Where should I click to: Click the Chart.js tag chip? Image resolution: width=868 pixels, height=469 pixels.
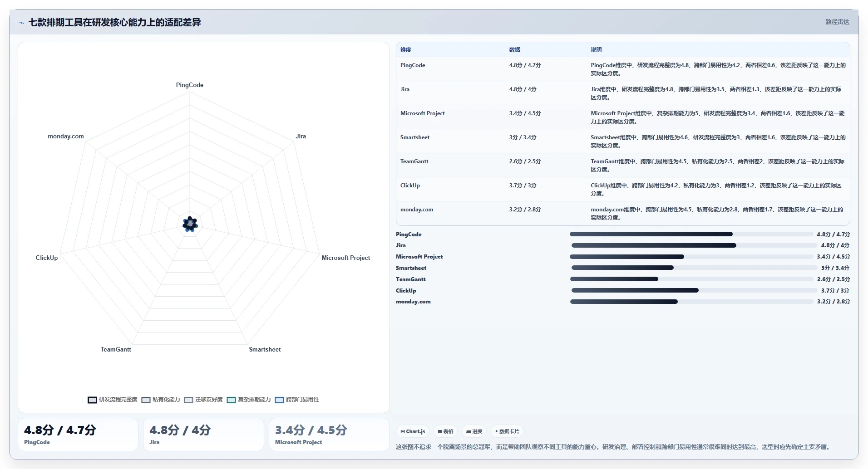coord(413,431)
